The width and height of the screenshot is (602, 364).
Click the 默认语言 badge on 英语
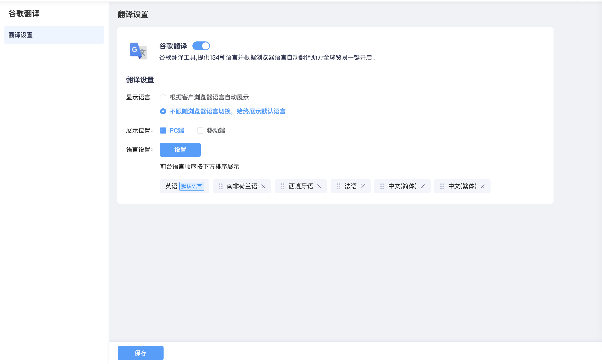click(192, 186)
